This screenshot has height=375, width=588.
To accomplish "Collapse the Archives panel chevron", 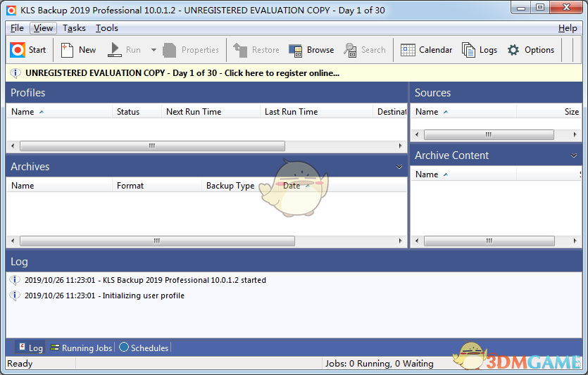I will (x=399, y=167).
